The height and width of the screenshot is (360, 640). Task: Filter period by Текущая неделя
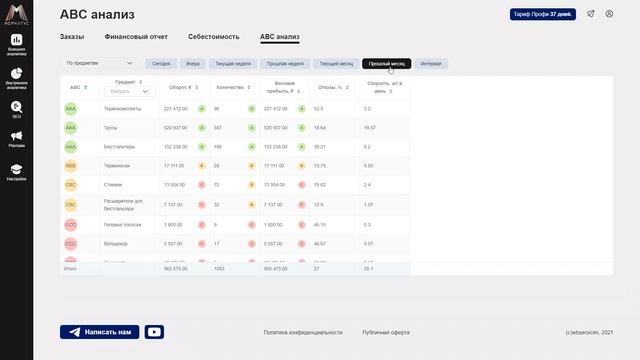click(233, 64)
